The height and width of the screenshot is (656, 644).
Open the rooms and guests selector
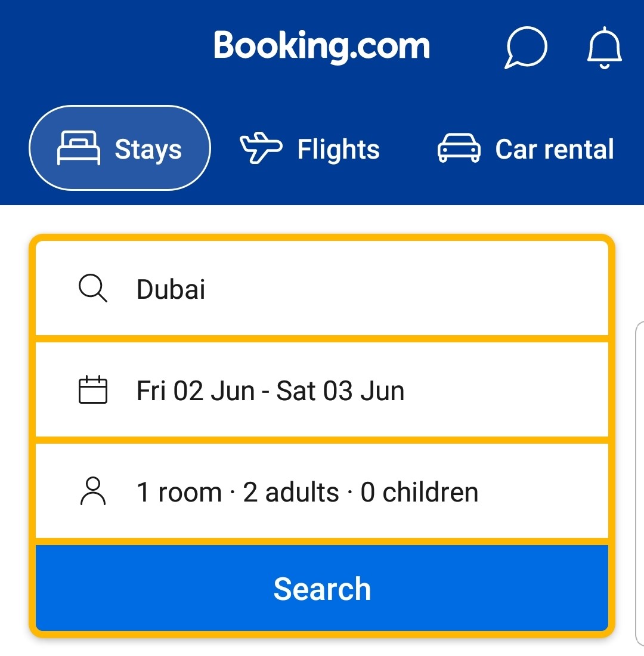[x=322, y=491]
